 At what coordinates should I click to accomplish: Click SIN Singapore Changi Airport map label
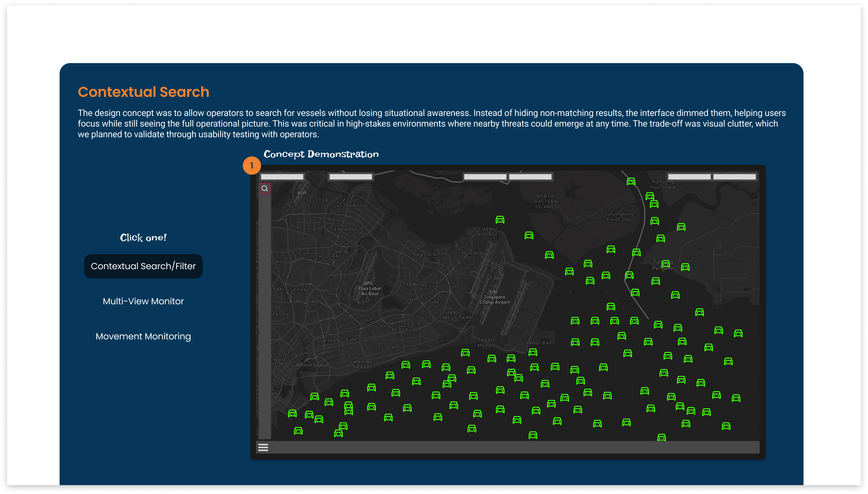click(494, 297)
